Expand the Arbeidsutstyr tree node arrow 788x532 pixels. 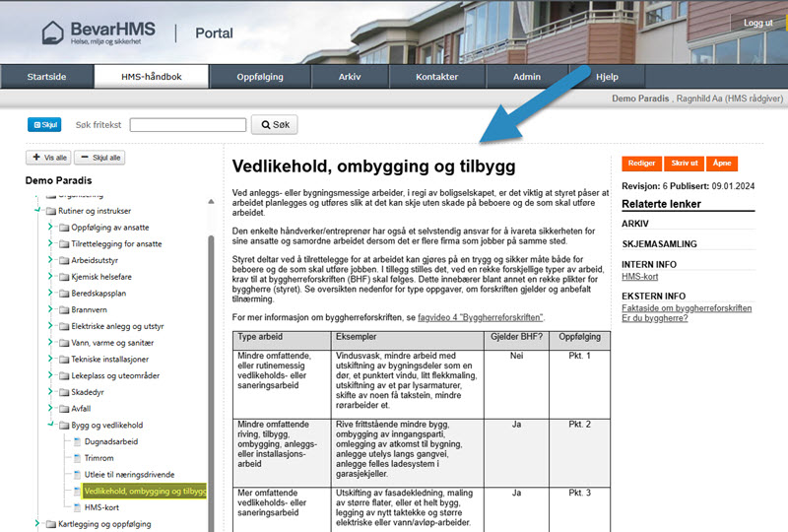(x=50, y=261)
